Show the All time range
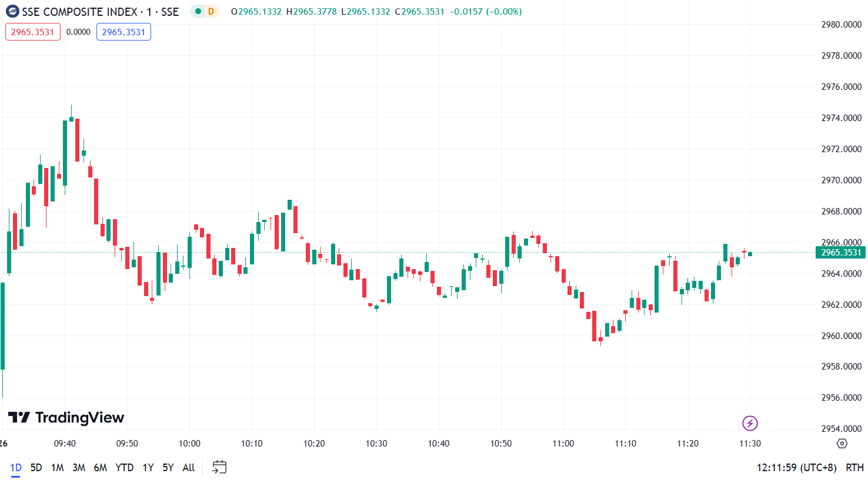The height and width of the screenshot is (480, 868). [x=189, y=468]
